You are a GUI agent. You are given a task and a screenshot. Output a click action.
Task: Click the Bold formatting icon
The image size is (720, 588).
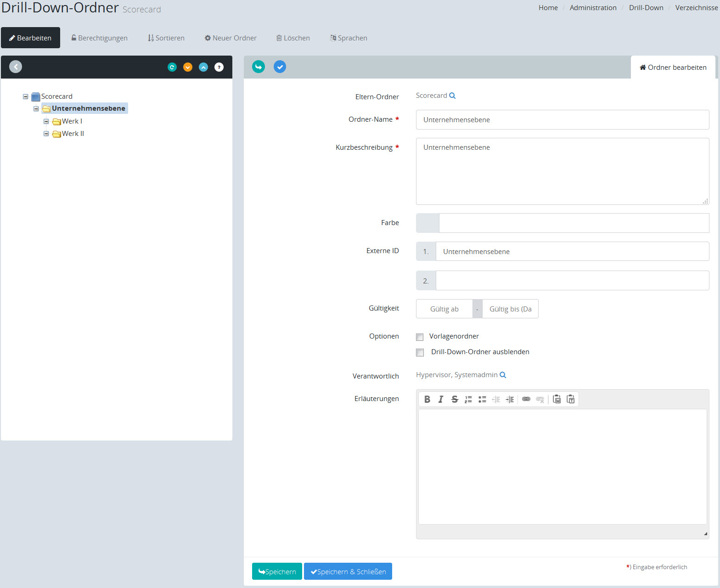pyautogui.click(x=427, y=399)
